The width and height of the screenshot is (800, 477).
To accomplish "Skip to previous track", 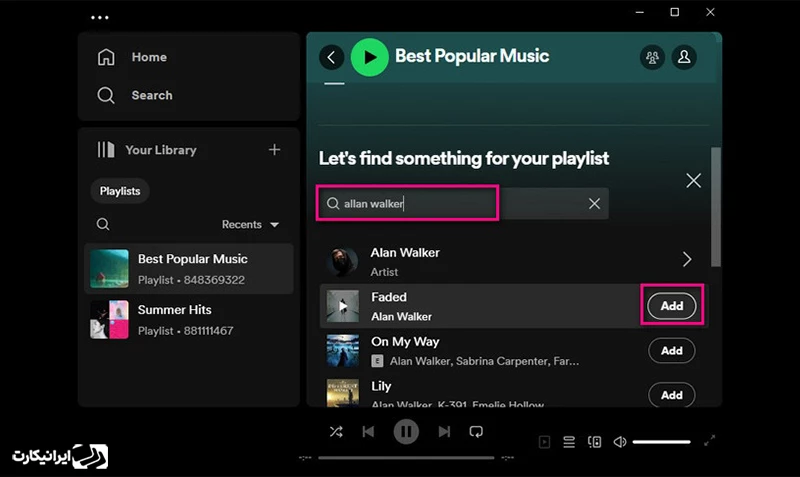I will click(368, 432).
